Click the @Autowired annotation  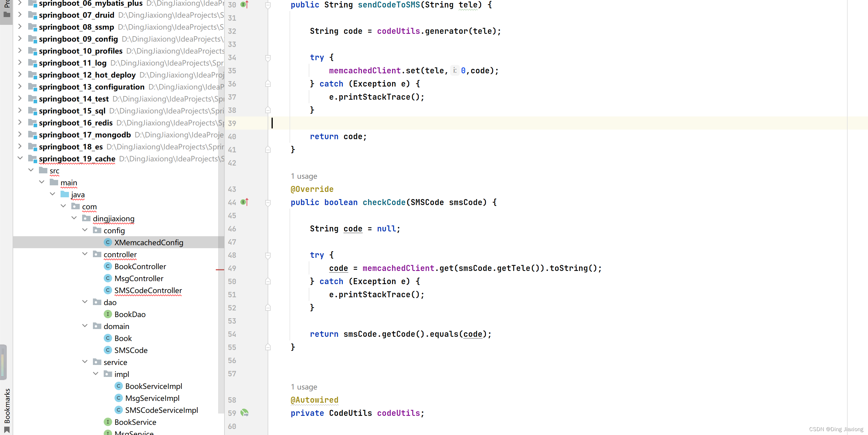click(x=314, y=400)
